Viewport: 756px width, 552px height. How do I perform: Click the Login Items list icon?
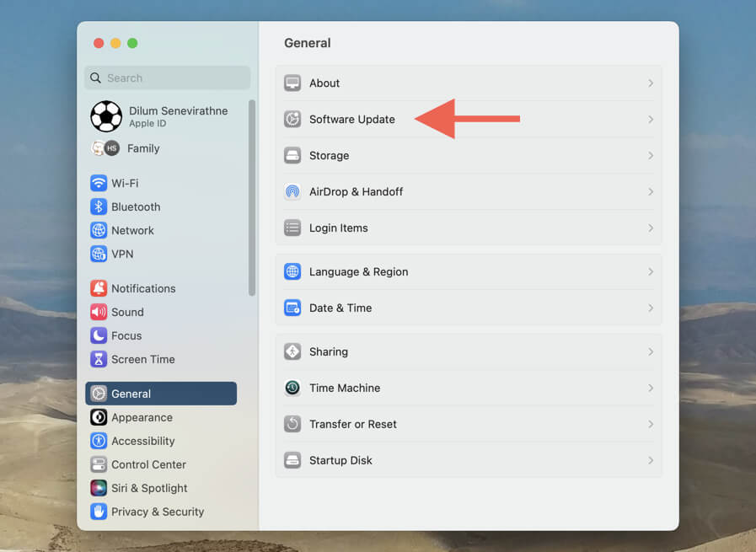(x=292, y=228)
